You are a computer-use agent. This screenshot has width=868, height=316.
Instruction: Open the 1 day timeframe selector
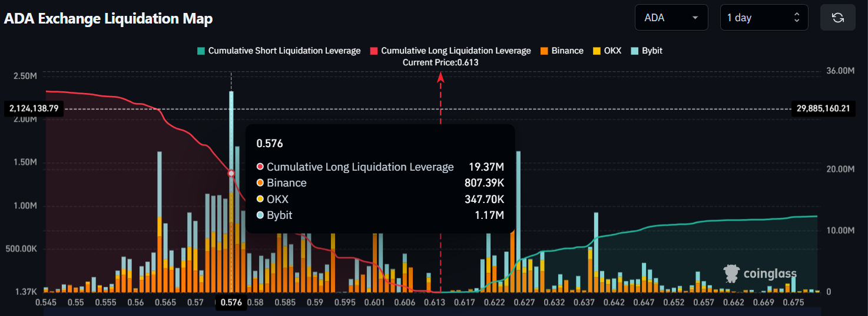(x=764, y=18)
